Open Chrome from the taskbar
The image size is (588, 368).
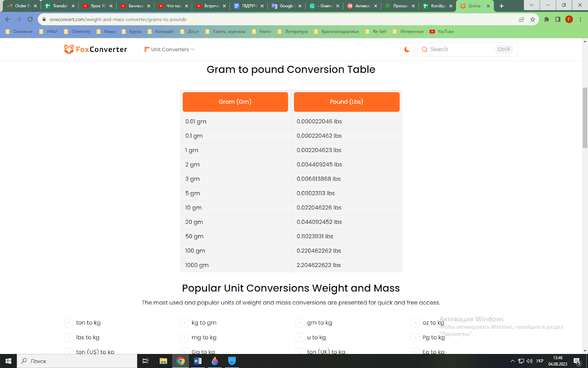[x=180, y=361]
